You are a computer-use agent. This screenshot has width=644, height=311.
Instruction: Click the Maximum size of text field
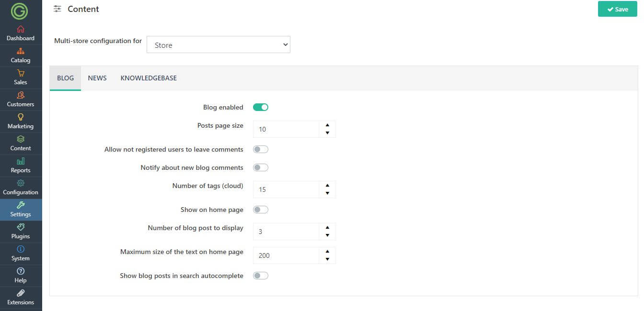click(286, 255)
